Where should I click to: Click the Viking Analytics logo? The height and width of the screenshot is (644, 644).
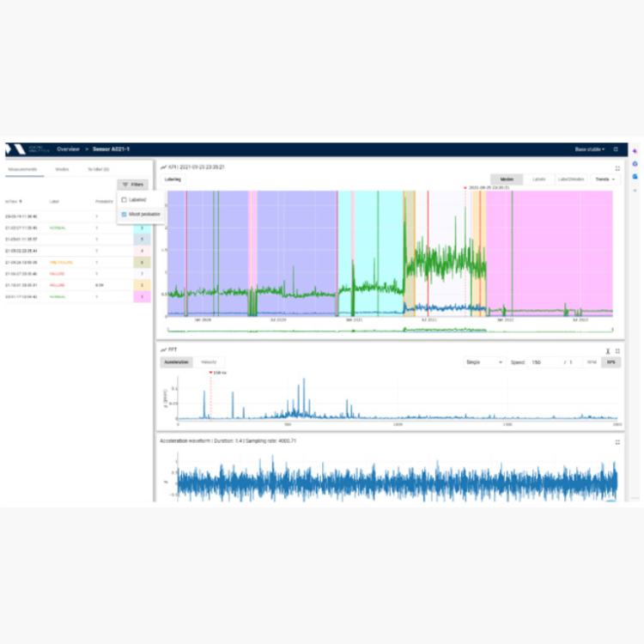coord(17,149)
